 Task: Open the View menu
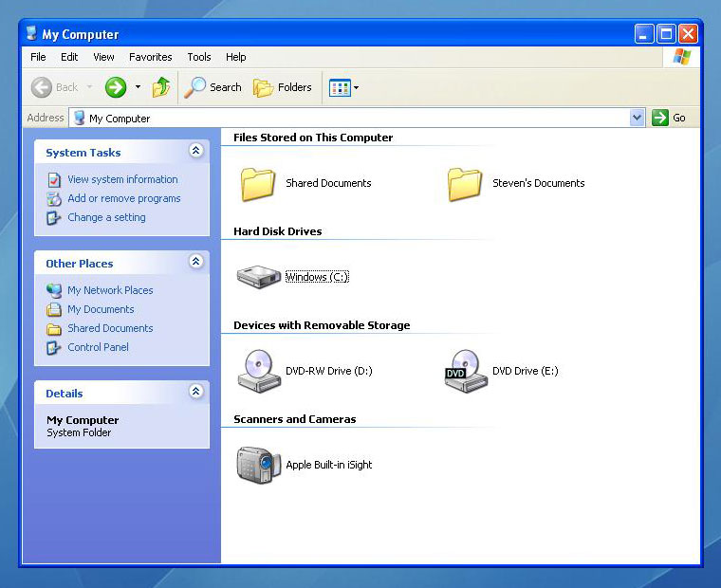point(103,57)
